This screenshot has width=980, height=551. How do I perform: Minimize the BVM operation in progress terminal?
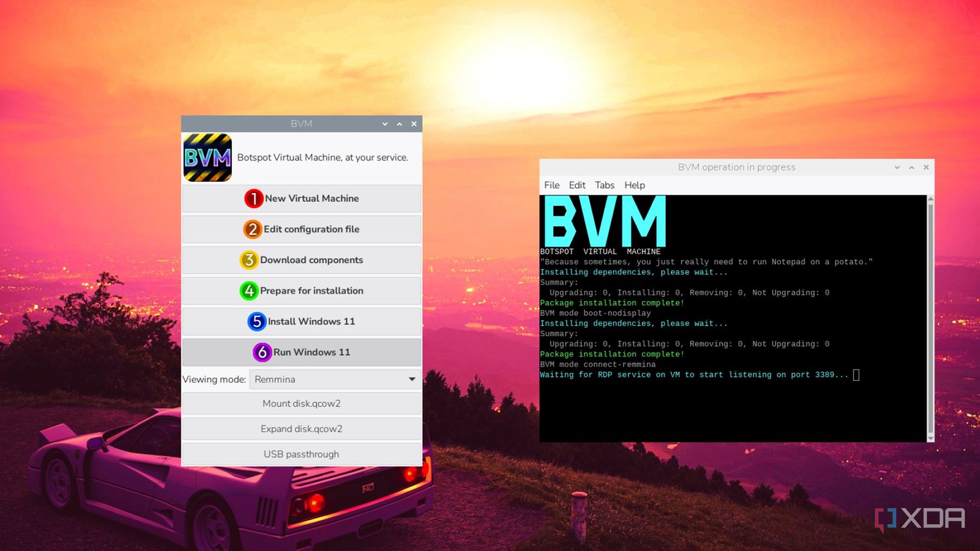[x=897, y=167]
